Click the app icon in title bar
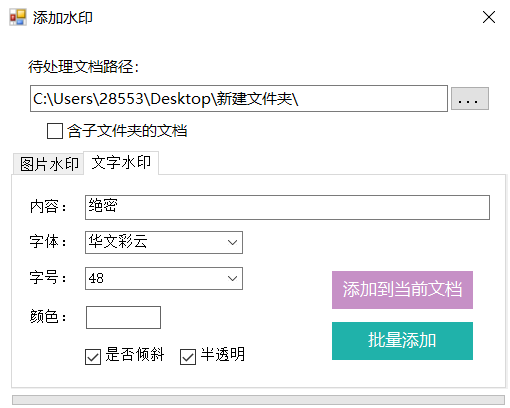This screenshot has width=510, height=408. point(18,17)
